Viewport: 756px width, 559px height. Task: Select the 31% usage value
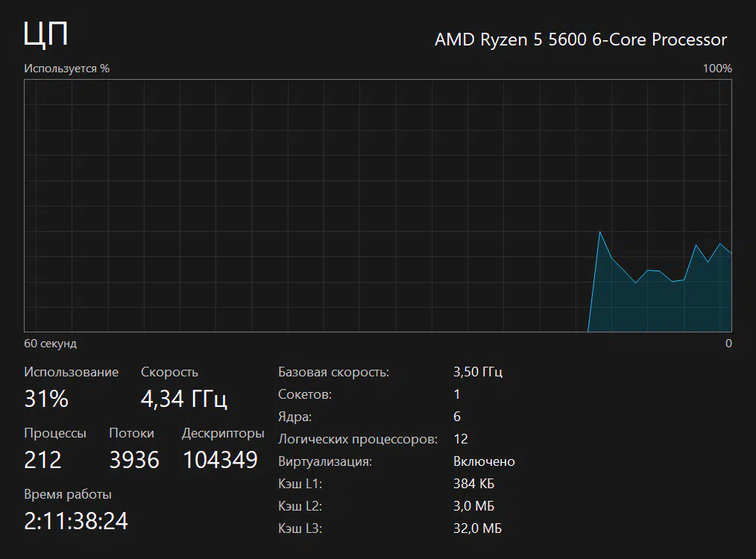pos(46,399)
